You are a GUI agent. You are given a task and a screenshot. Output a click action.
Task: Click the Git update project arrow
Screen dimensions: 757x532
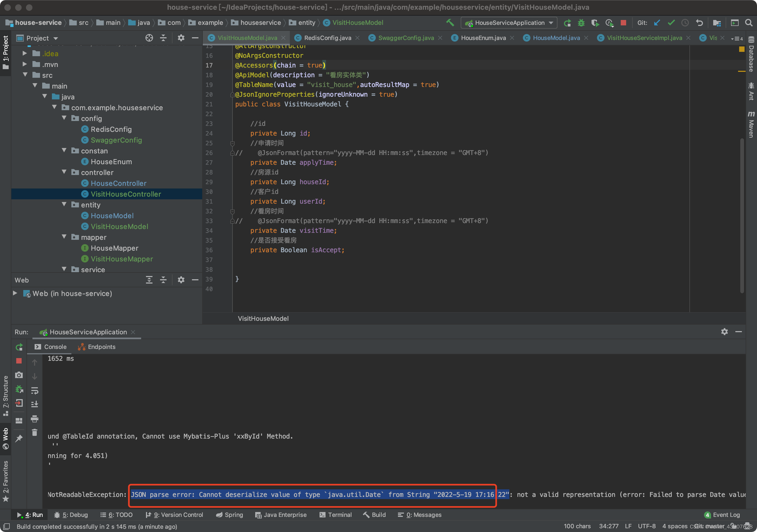[657, 23]
